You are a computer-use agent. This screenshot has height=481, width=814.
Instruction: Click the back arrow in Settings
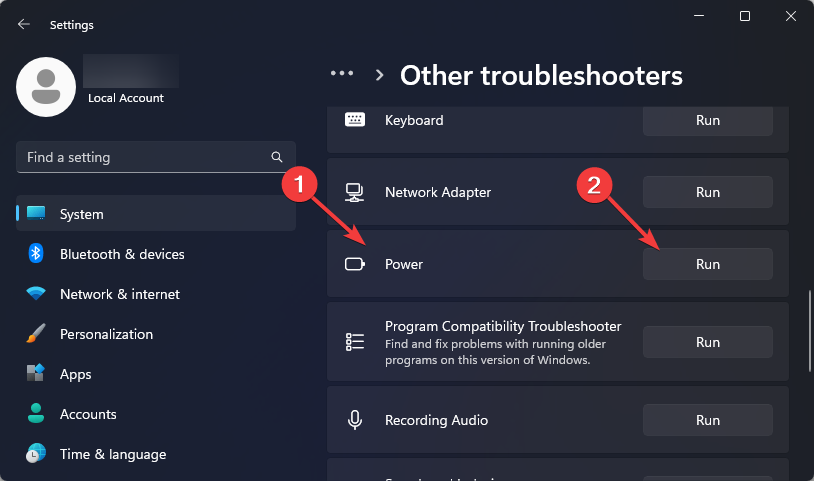tap(23, 24)
